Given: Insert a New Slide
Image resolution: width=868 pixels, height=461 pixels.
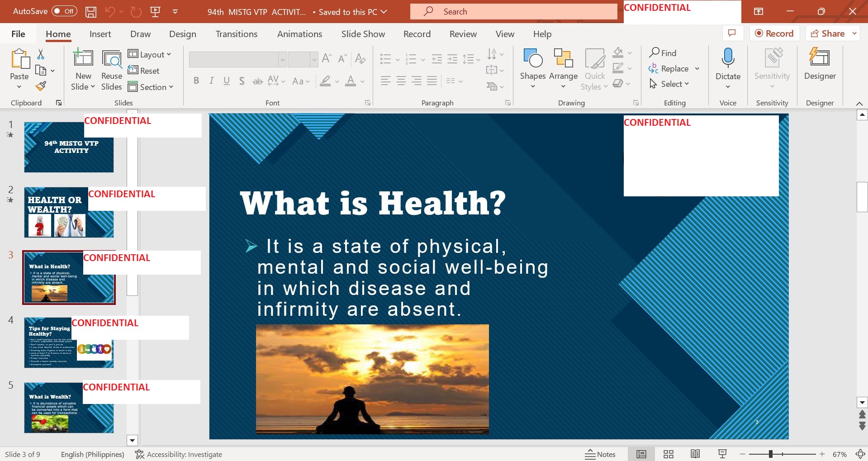Looking at the screenshot, I should (x=83, y=69).
